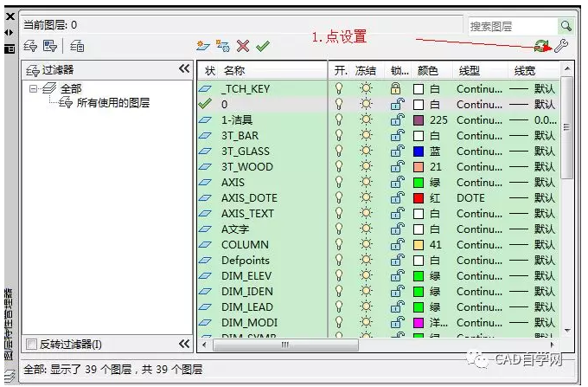Open Continu... linetype of AXIS layer

pyautogui.click(x=479, y=183)
